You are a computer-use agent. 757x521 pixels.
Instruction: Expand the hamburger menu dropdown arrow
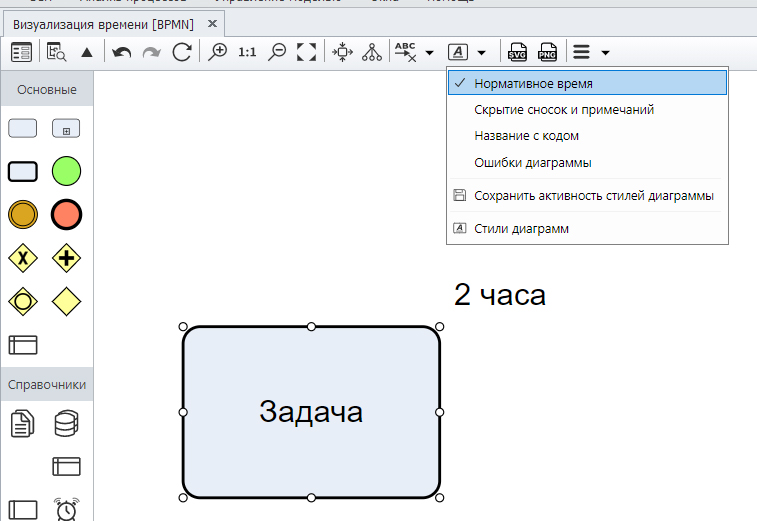pos(605,51)
